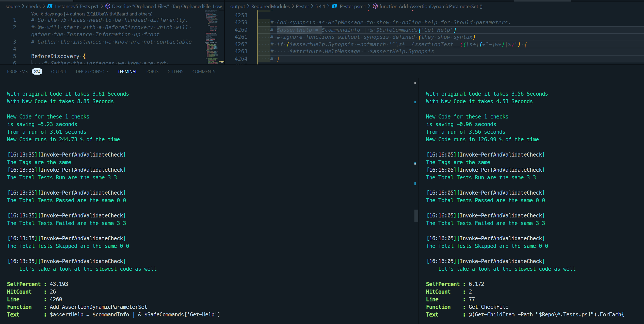This screenshot has width=644, height=324.
Task: Open the output breadcrumb picker
Action: click(x=238, y=6)
